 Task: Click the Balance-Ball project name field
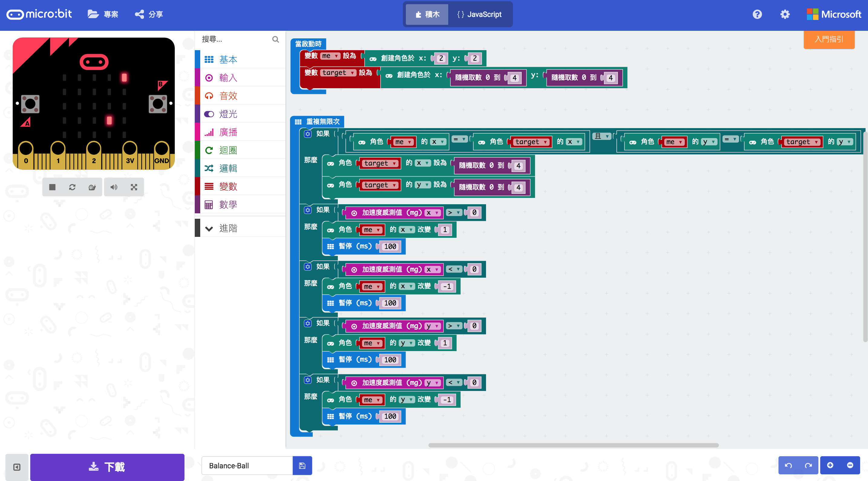247,466
